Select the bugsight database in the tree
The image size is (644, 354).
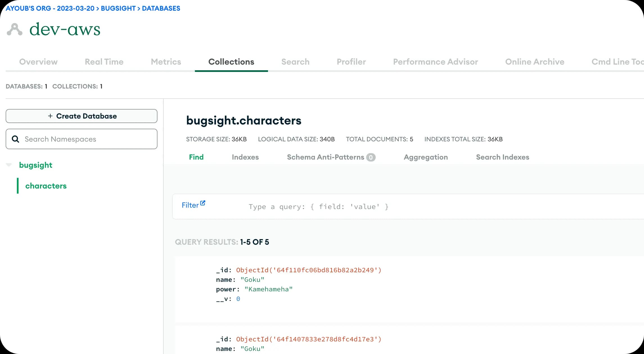click(x=36, y=165)
